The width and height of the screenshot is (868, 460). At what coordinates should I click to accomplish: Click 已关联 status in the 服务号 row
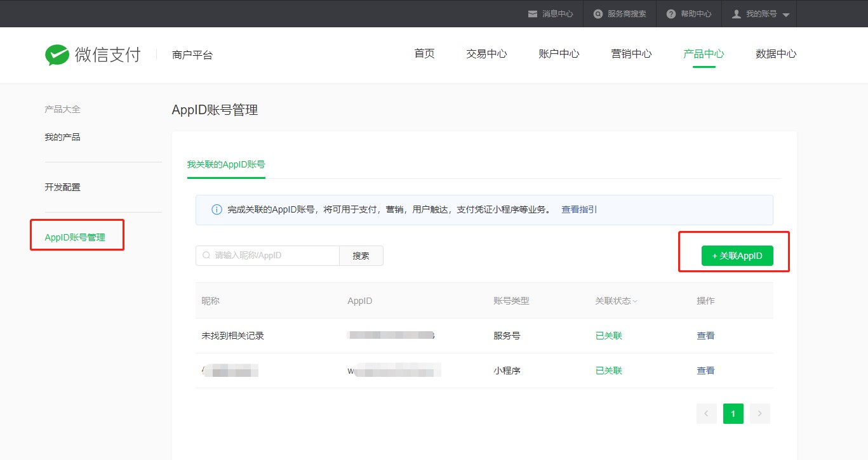point(608,336)
